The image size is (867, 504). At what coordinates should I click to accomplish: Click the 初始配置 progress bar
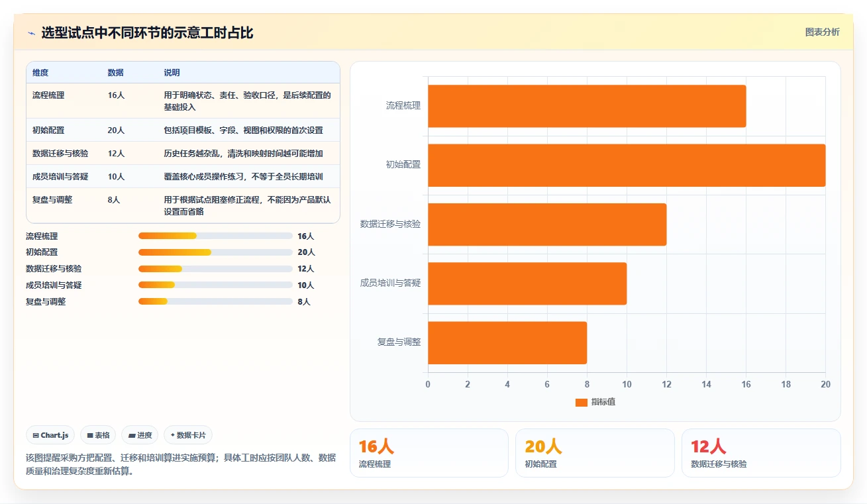(215, 252)
